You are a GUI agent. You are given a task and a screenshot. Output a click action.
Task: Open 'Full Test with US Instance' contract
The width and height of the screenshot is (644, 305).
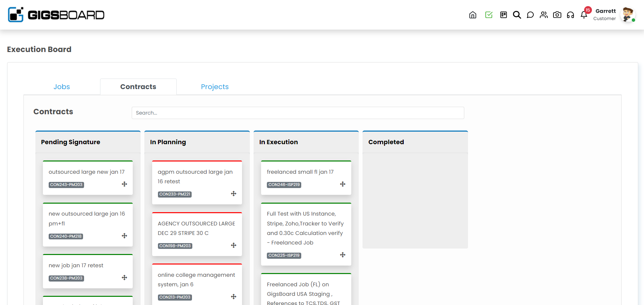[305, 228]
